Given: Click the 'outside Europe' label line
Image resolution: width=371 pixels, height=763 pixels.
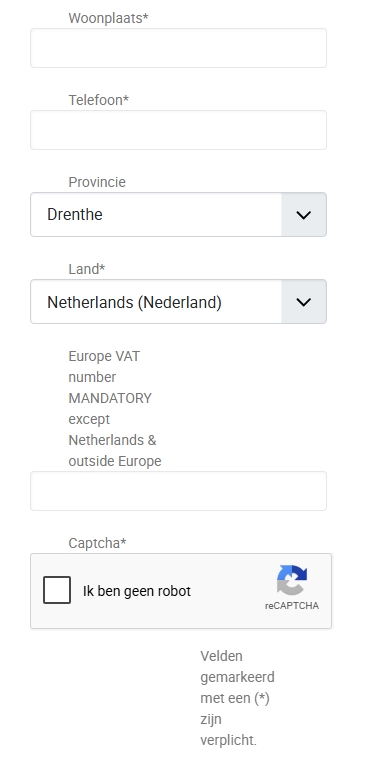Looking at the screenshot, I should [115, 461].
